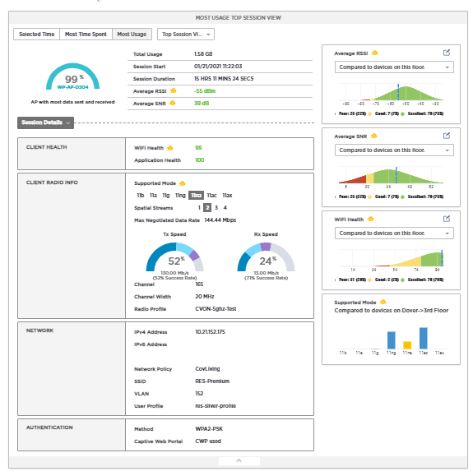Viewport: 473px width, 476px height.
Task: Click cloud icon next to Supported Mode in Radio Info
Action: (183, 183)
